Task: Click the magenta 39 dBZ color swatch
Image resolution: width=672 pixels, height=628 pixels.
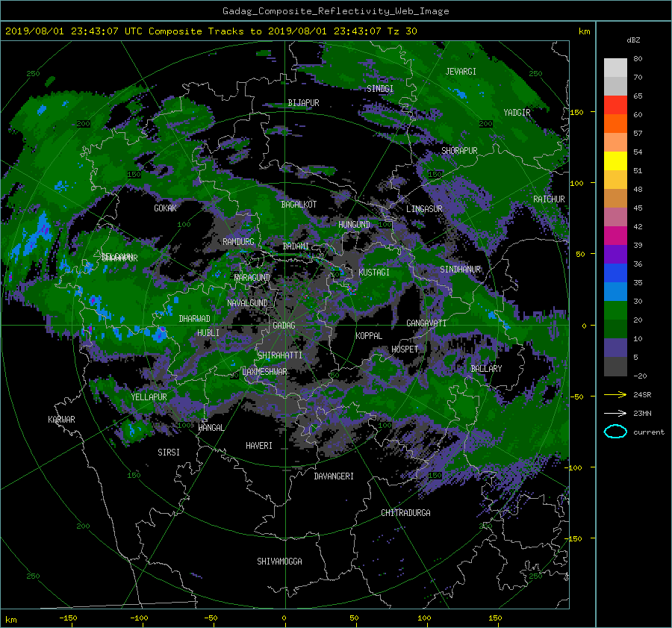Action: coord(615,236)
